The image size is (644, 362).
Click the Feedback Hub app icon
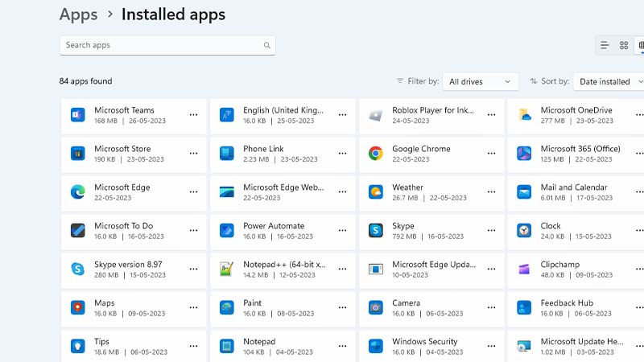pyautogui.click(x=524, y=308)
